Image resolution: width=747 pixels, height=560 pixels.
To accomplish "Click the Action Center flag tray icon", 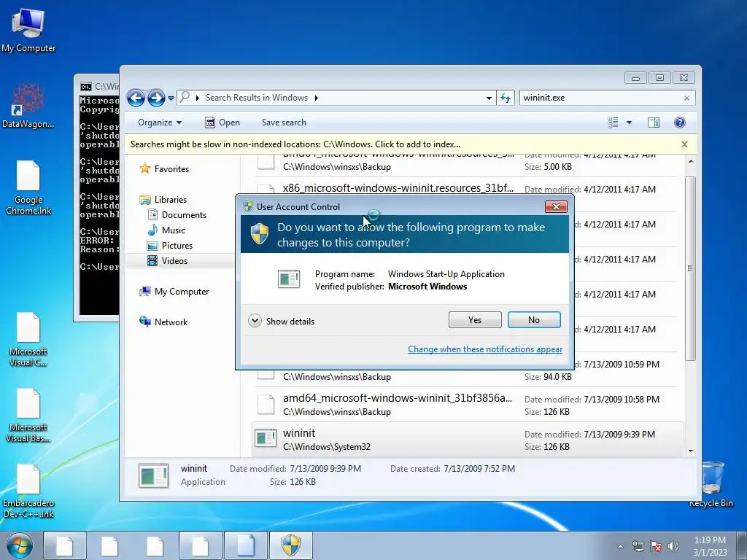I will 656,546.
